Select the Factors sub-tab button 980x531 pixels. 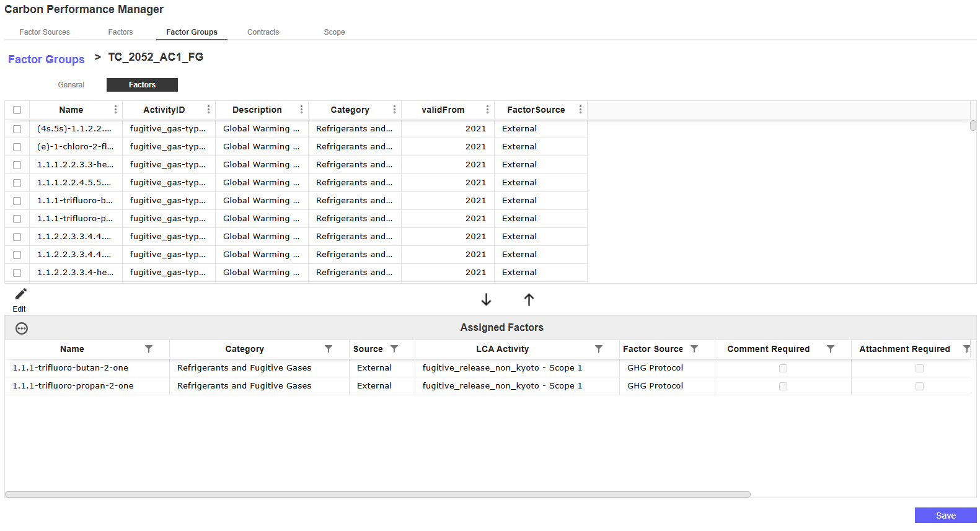[142, 85]
